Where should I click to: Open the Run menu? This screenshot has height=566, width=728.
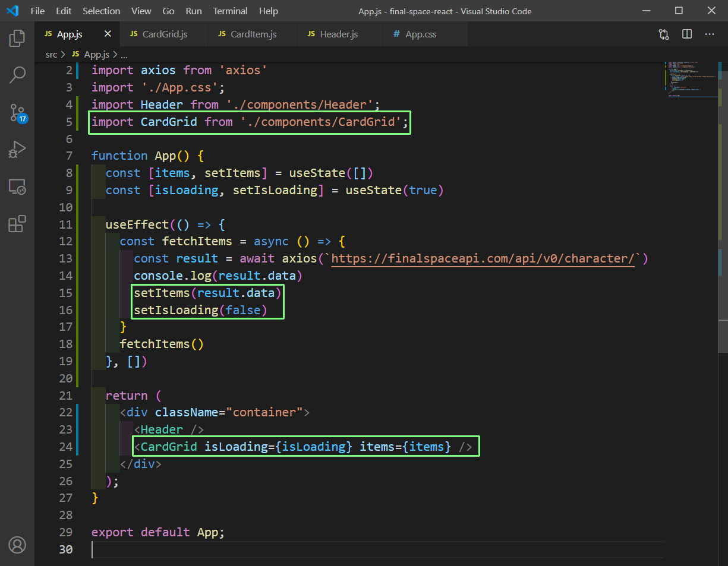(193, 11)
